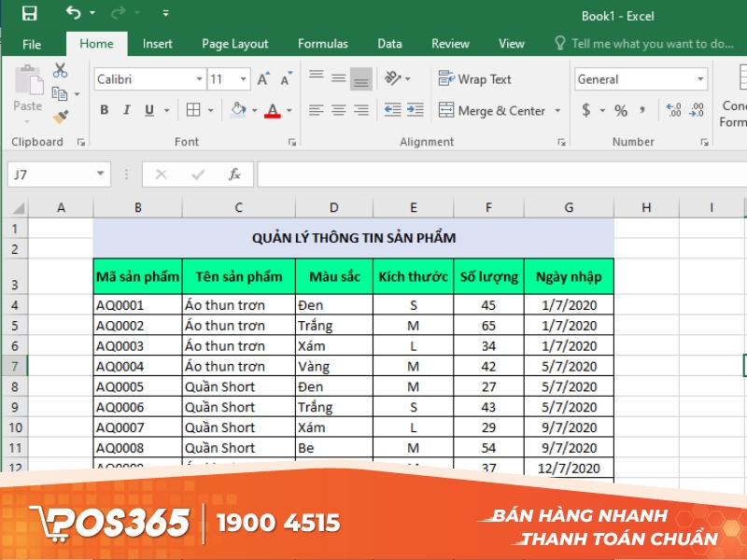Click the Save icon in the title bar
747x560 pixels.
click(x=30, y=13)
